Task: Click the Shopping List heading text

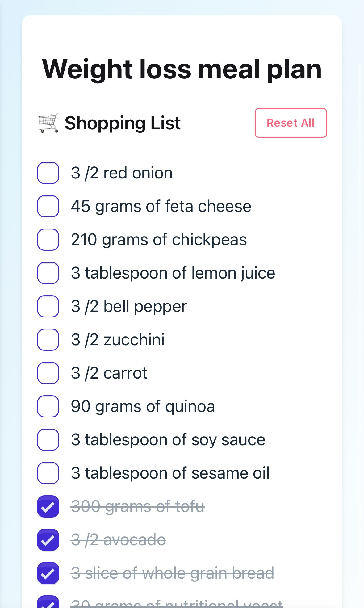Action: (x=123, y=123)
